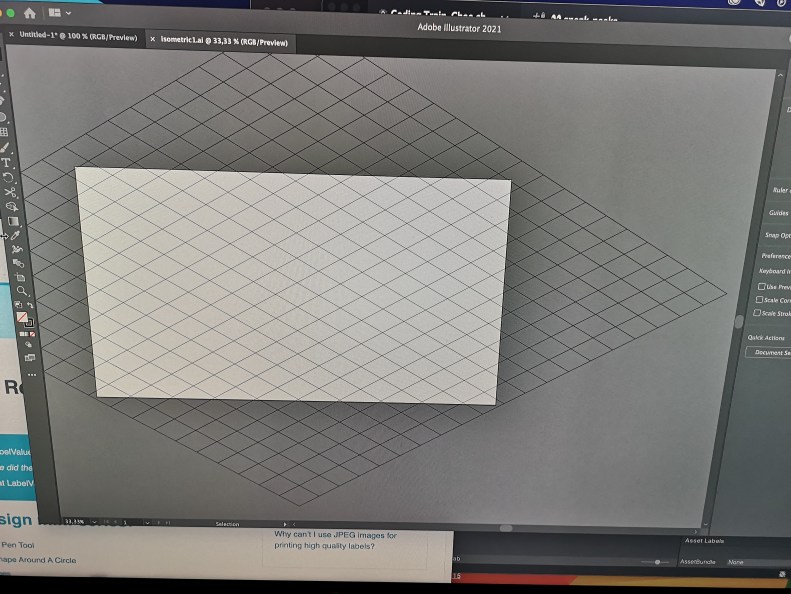Screen dimensions: 791x594
Task: Check the Scale Strokes option
Action: (x=758, y=313)
